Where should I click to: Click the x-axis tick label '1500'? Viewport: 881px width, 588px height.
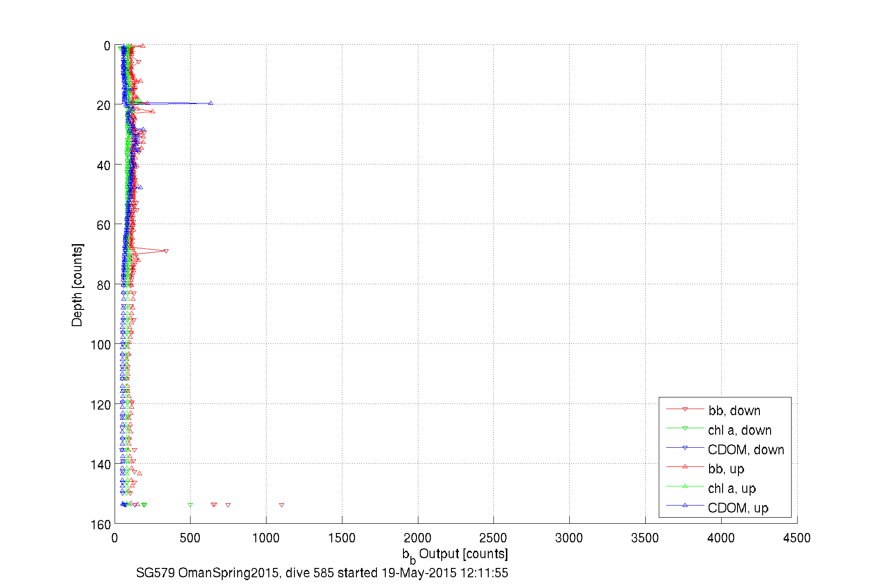point(342,538)
